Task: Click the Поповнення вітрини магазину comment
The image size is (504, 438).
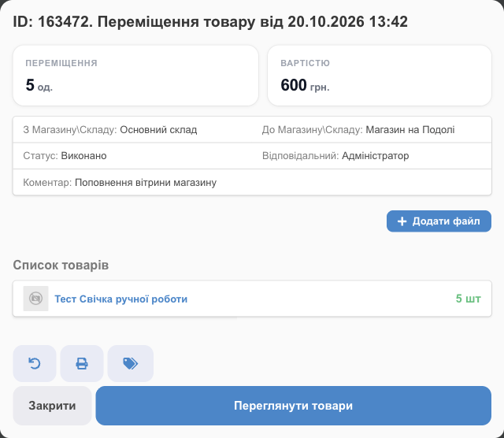Action: [x=146, y=182]
